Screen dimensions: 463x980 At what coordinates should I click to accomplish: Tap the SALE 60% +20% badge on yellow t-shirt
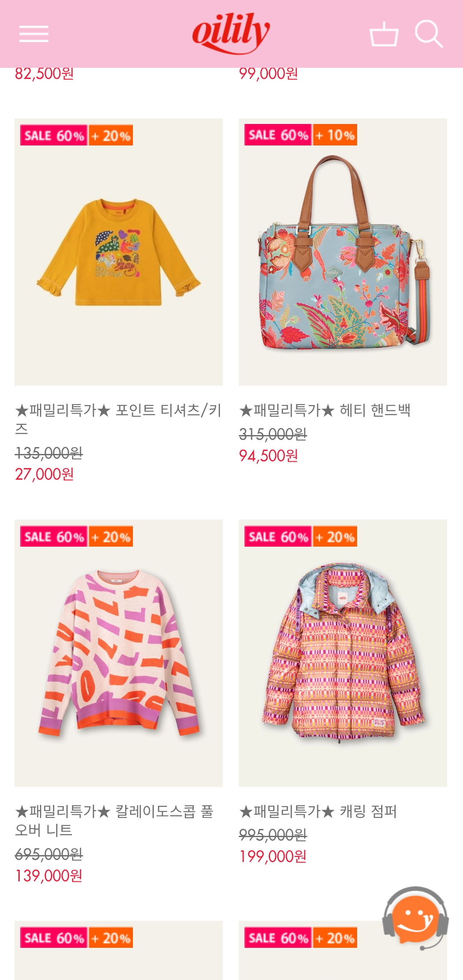76,135
